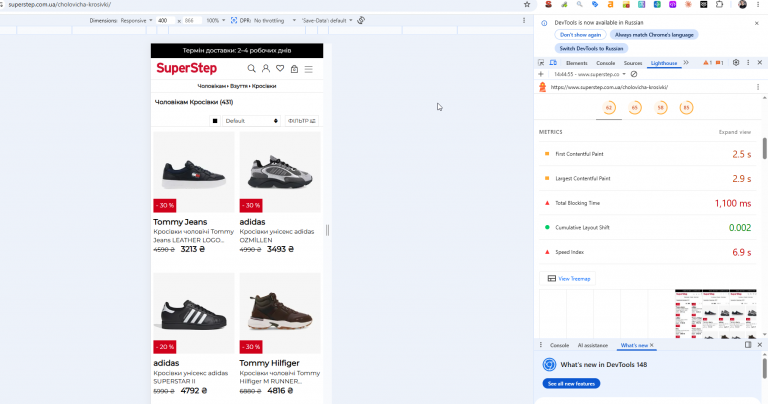Expand more DevTools tabs chevron
Viewport: 768px width, 404px height.
686,63
